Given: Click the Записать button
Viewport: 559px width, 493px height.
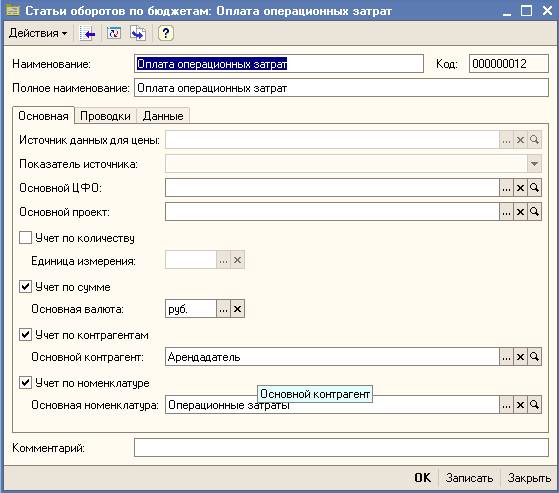Looking at the screenshot, I should (469, 478).
